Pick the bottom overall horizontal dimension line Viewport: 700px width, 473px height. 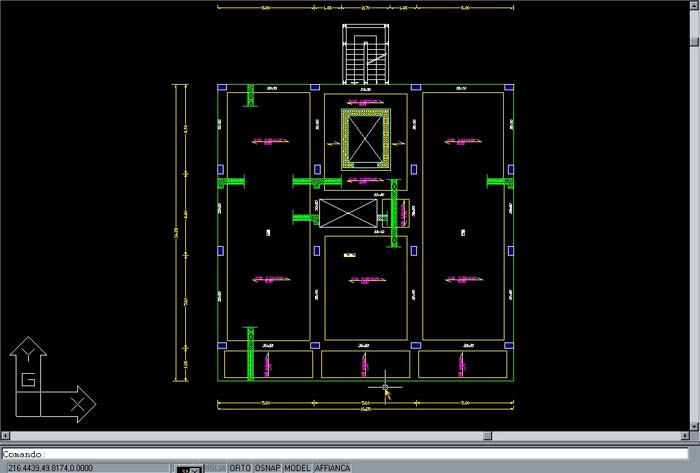[366, 411]
